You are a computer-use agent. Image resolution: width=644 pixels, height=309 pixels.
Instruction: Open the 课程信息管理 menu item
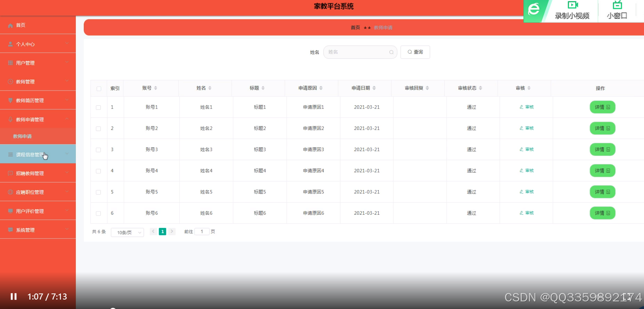coord(38,154)
